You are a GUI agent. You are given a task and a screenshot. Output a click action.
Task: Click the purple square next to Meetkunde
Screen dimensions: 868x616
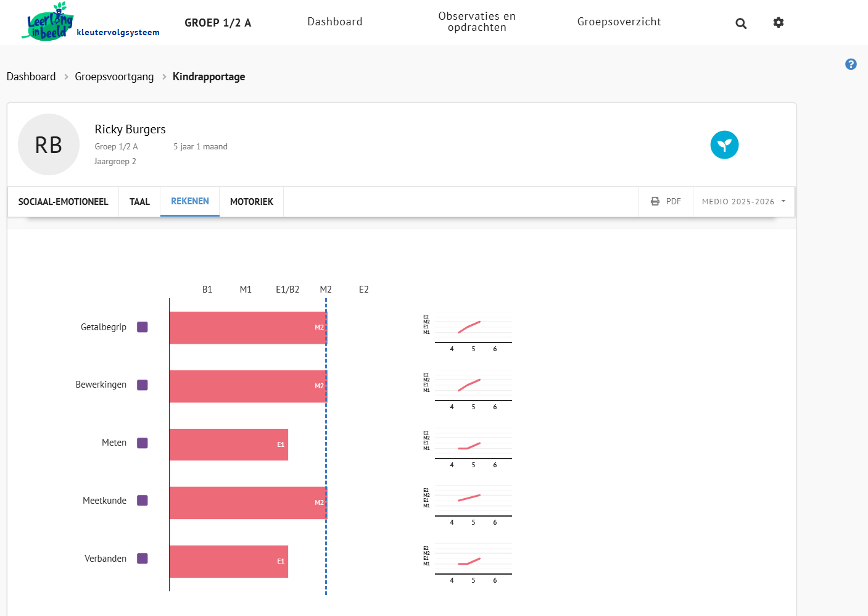(x=143, y=501)
